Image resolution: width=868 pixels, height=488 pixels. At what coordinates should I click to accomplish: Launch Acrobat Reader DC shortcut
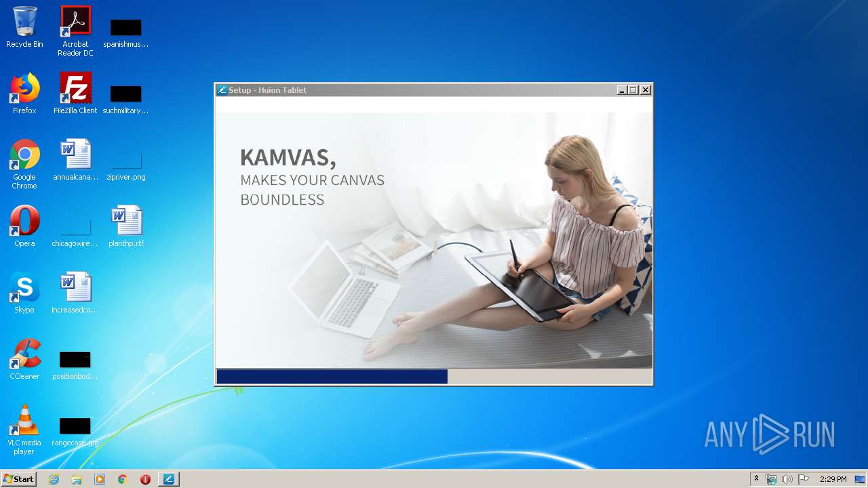[75, 31]
